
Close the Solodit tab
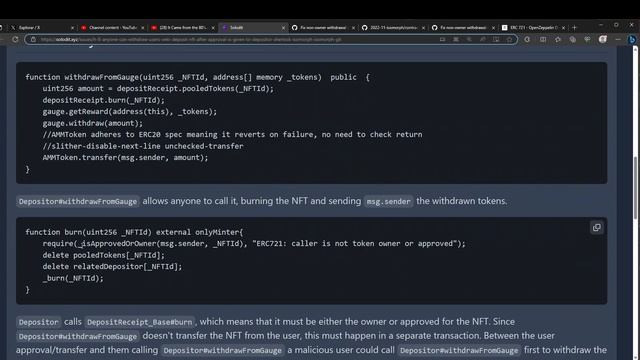click(x=283, y=28)
